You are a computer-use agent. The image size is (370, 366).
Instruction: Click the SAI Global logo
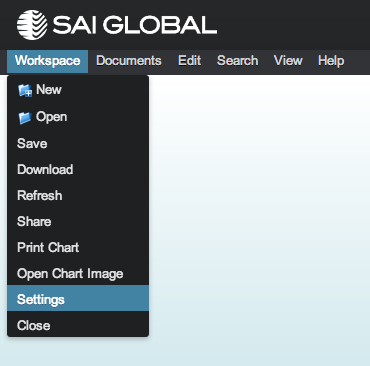pyautogui.click(x=117, y=25)
